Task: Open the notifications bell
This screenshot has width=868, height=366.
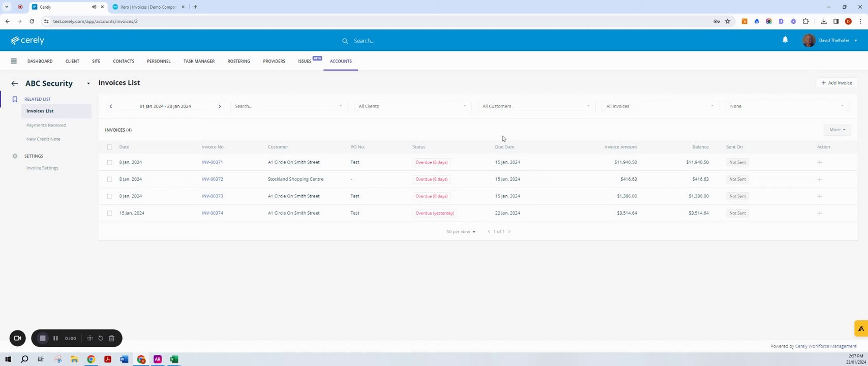Action: pyautogui.click(x=785, y=40)
